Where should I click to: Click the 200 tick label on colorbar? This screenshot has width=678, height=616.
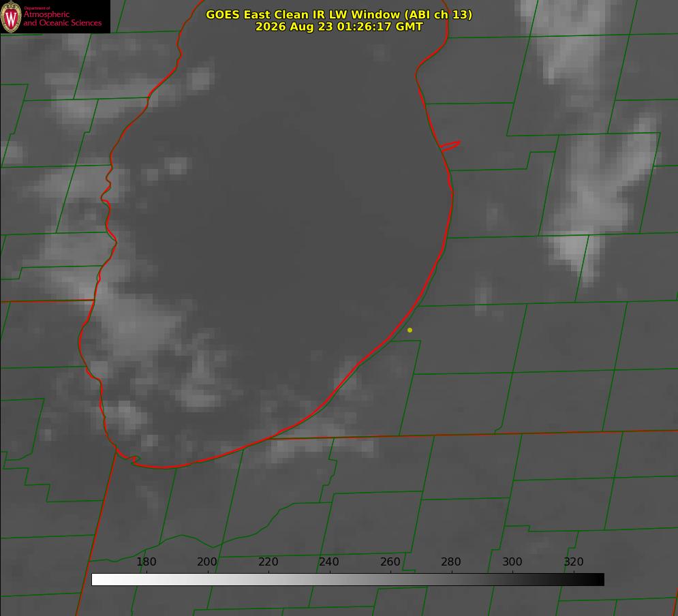[207, 561]
